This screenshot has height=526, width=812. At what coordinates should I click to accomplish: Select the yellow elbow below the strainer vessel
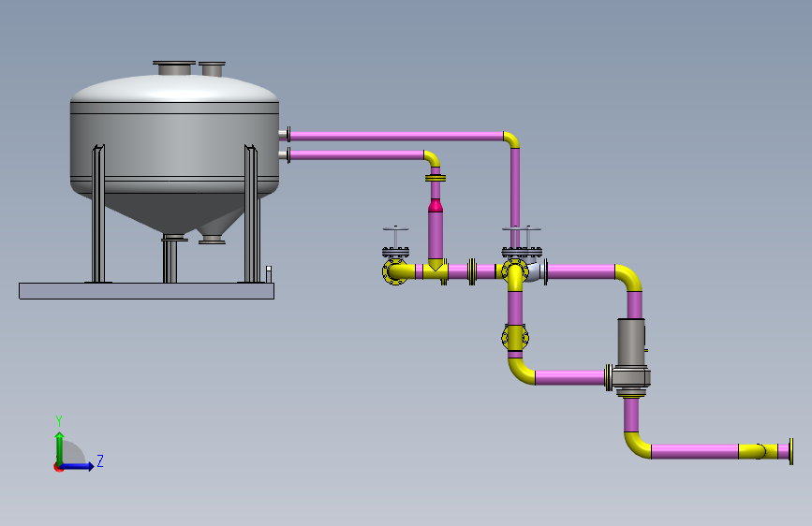(x=638, y=446)
